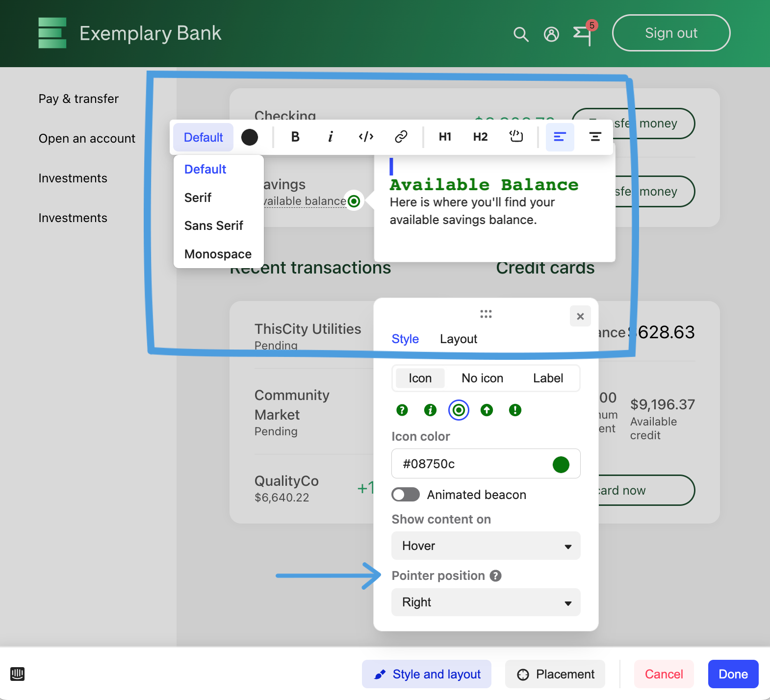Open notifications flag with badge
This screenshot has height=700, width=770.
tap(583, 34)
